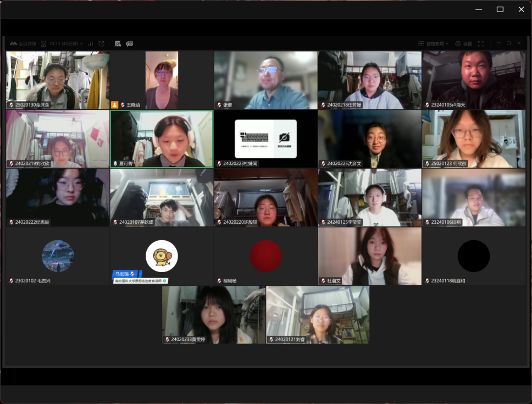Screen dimensions: 532x404
Task: Click the muted mic icon for 柳周杨
Action: click(x=219, y=280)
